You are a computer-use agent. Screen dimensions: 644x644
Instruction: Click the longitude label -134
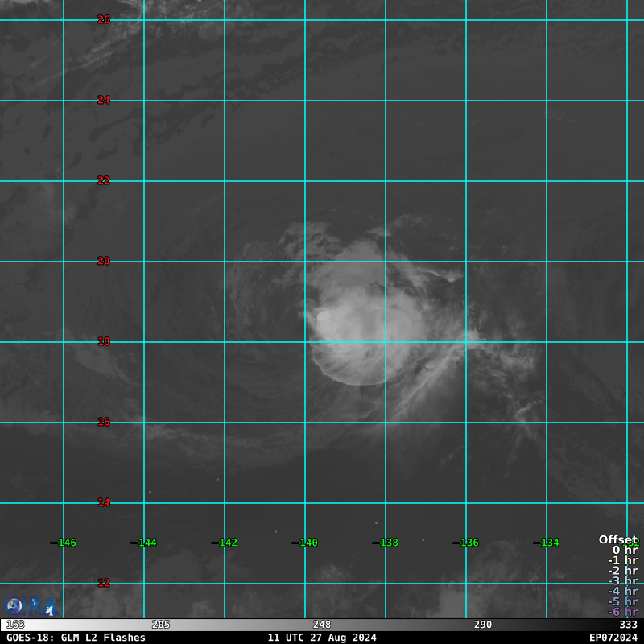(x=547, y=543)
